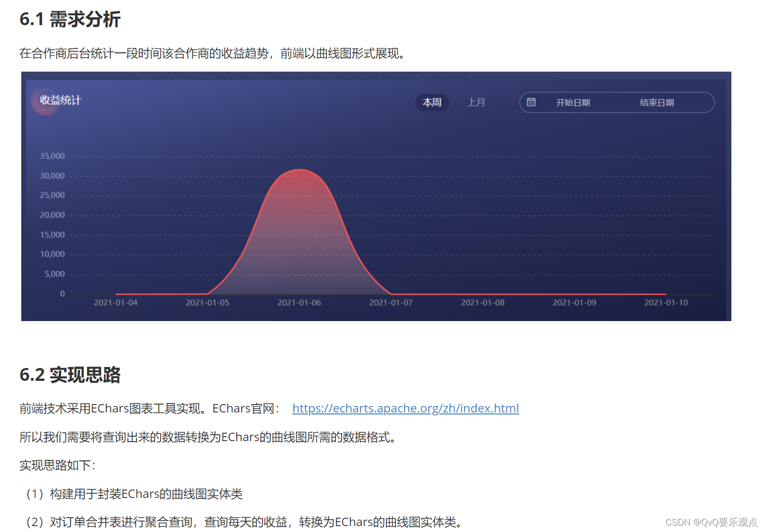
Task: Click the 2021-01-05 axis label
Action: [x=208, y=302]
